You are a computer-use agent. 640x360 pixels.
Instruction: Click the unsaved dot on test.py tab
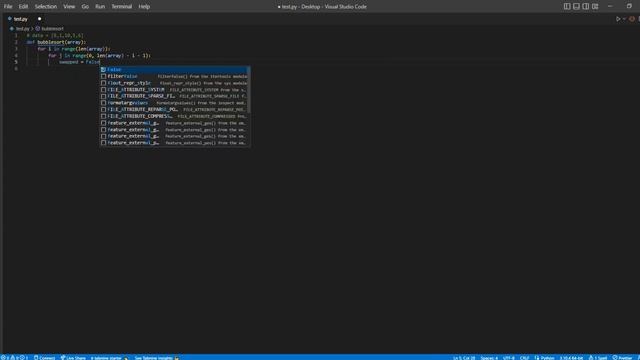[x=40, y=19]
